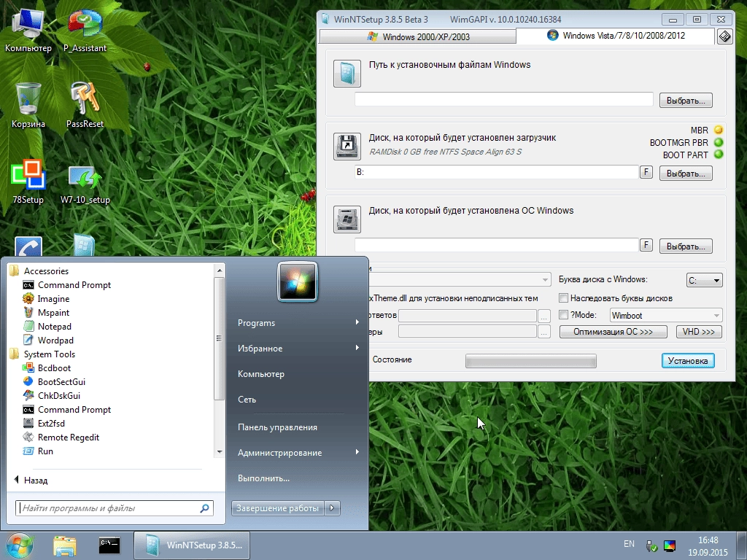This screenshot has height=560, width=747.
Task: Click the user picture in the start menu
Action: point(298,281)
